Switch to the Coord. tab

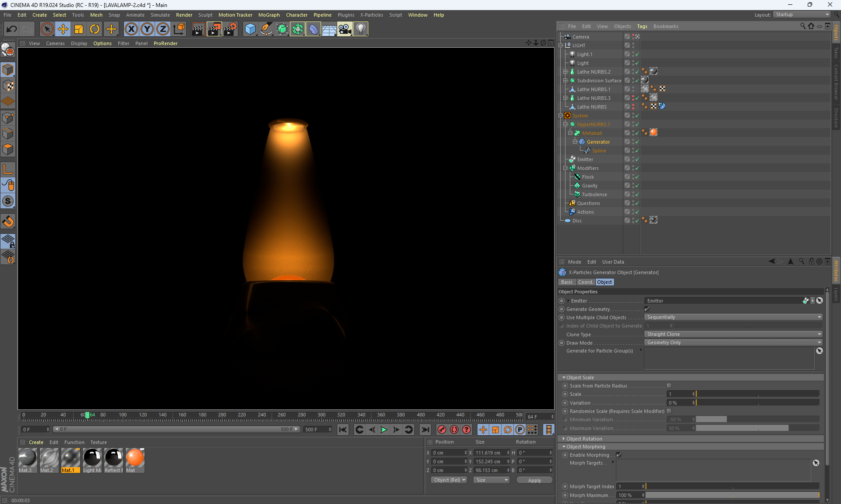585,282
